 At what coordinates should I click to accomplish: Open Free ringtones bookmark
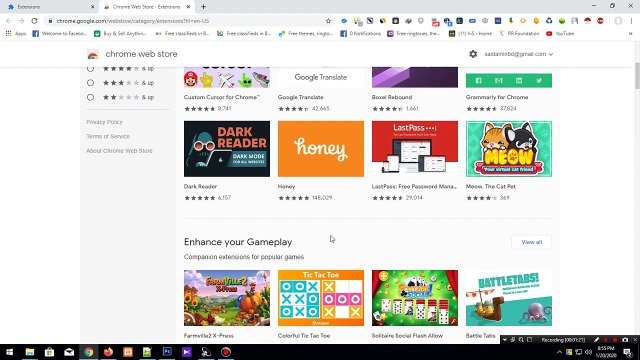click(414, 33)
